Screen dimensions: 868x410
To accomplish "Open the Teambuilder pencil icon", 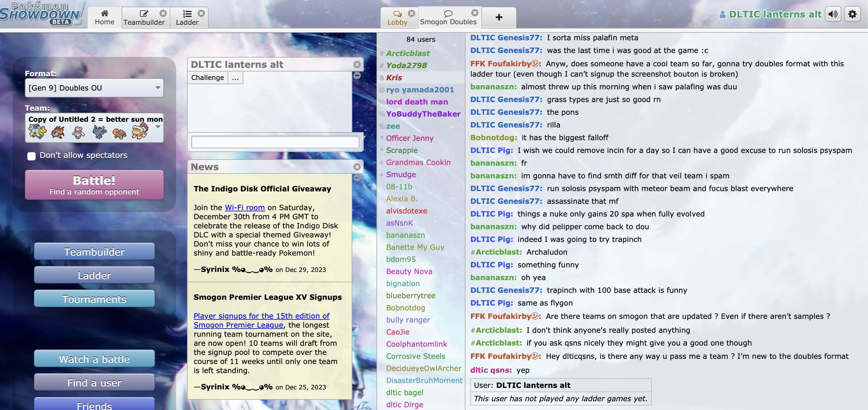I will (x=144, y=14).
